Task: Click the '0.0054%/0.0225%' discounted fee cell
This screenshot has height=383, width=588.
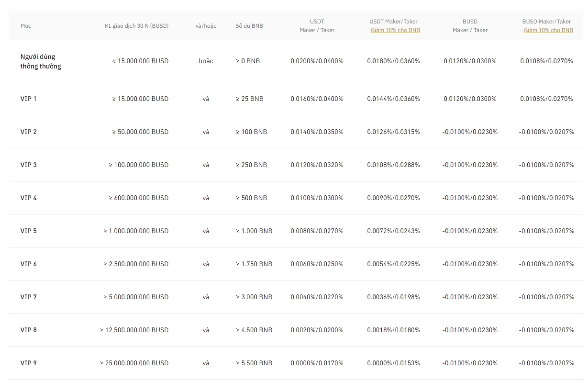Action: tap(393, 264)
